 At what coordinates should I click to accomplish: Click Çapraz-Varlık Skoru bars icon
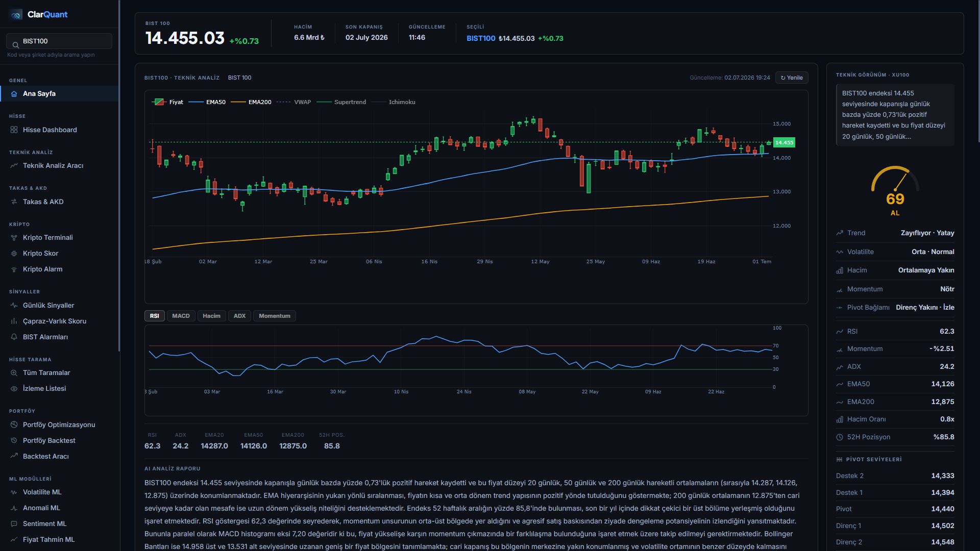[14, 321]
